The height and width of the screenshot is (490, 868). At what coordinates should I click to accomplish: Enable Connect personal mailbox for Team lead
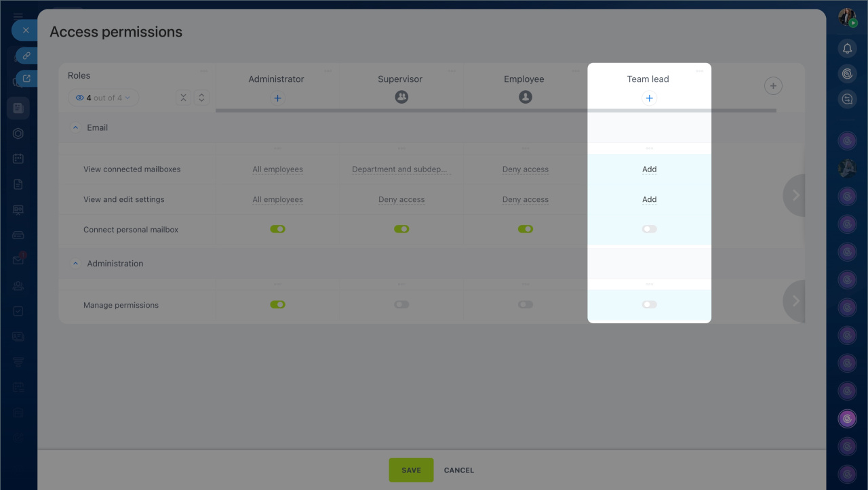649,229
